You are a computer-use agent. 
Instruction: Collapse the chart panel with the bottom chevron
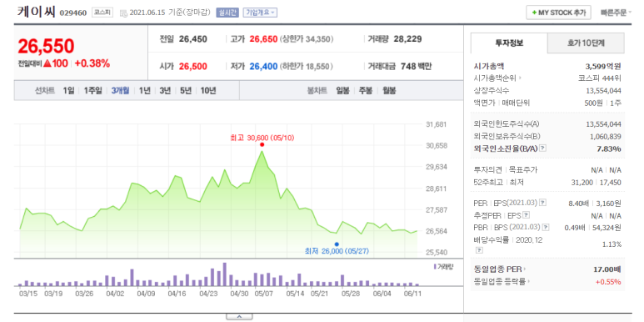pos(239,317)
